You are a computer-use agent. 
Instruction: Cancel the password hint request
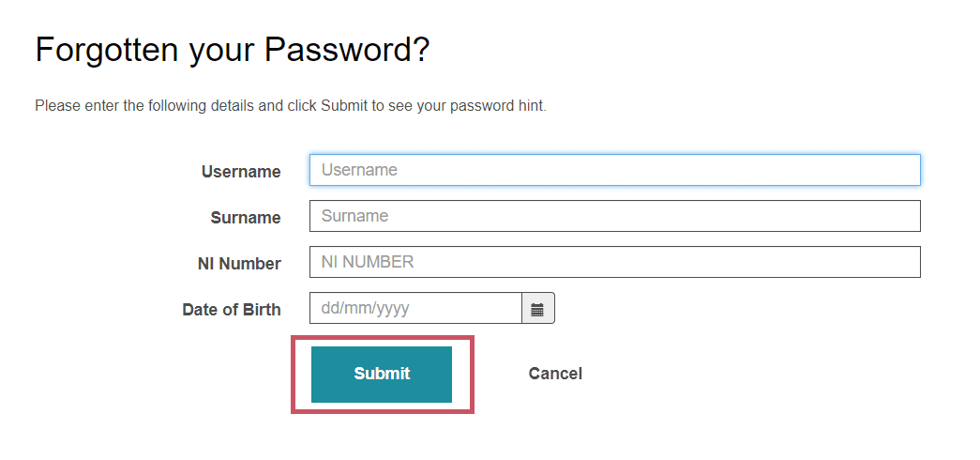point(555,374)
